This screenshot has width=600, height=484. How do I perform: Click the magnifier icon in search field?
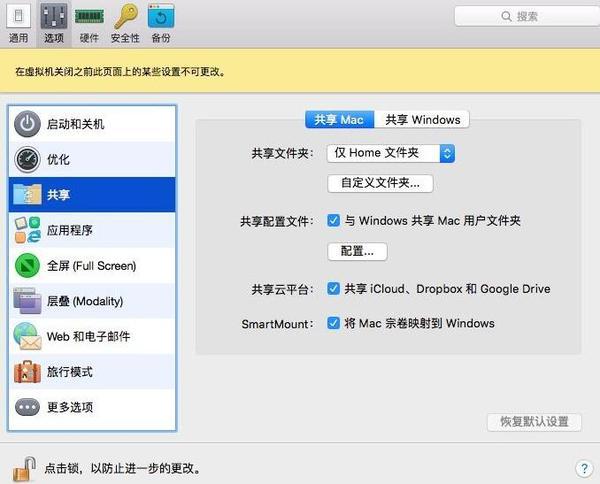pyautogui.click(x=506, y=16)
